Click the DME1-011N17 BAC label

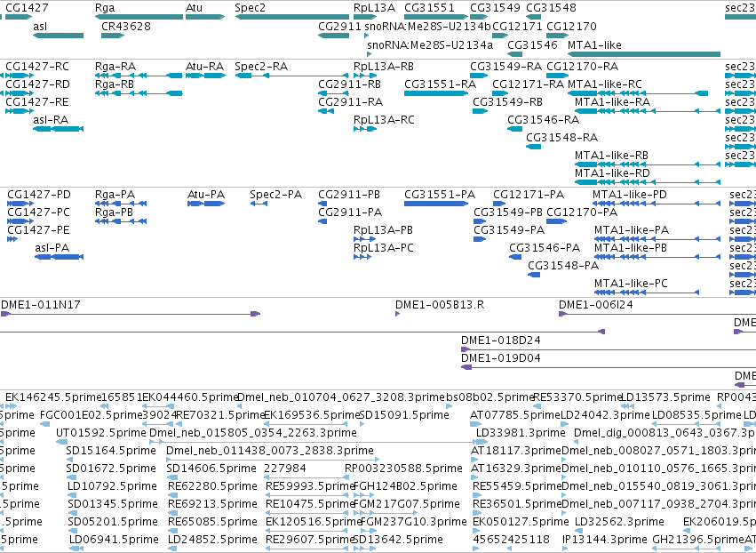coord(41,304)
